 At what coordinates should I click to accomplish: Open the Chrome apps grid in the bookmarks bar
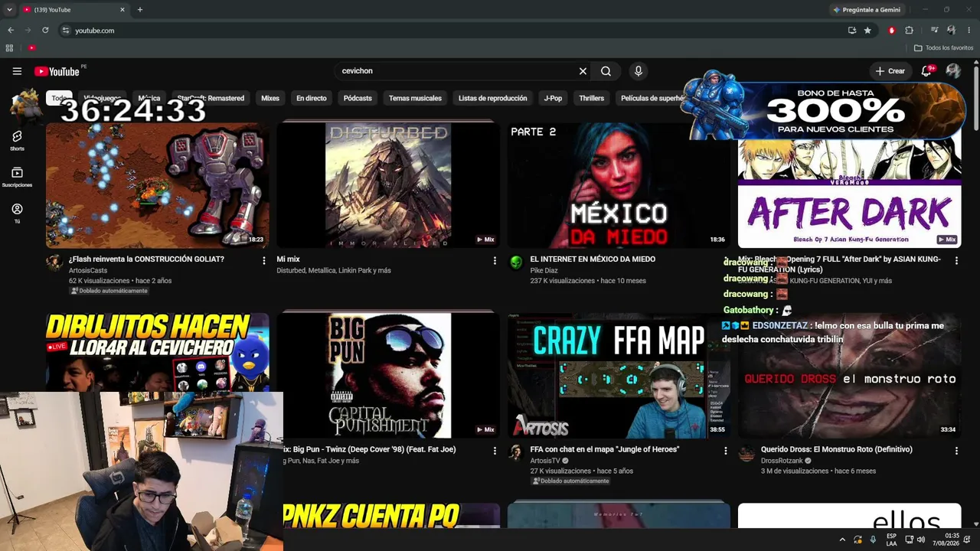pos(9,48)
